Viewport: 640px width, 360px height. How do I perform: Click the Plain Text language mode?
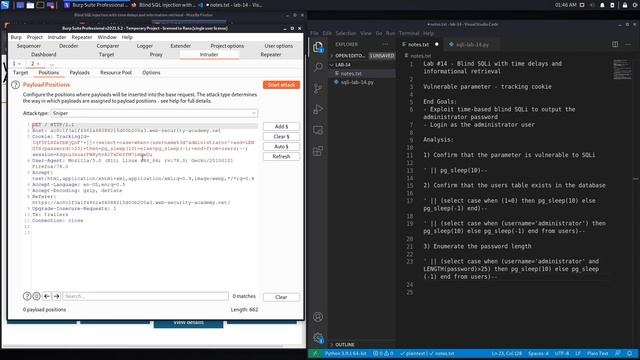[x=598, y=353]
